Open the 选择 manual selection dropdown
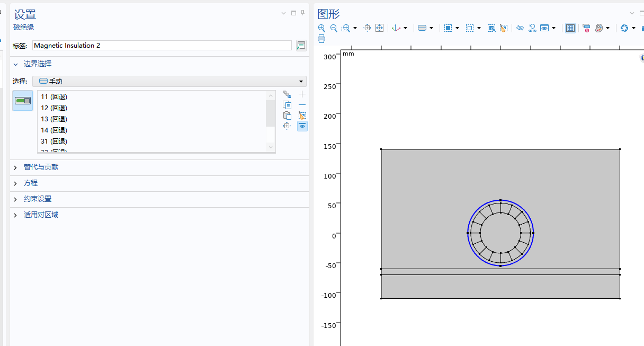Image resolution: width=644 pixels, height=346 pixels. point(169,81)
